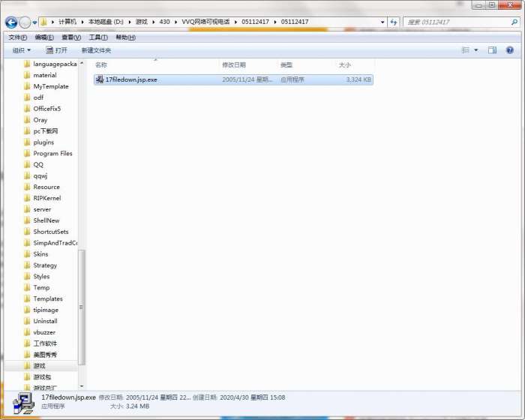The height and width of the screenshot is (420, 525).
Task: Click the tipimage folder icon
Action: tap(27, 310)
